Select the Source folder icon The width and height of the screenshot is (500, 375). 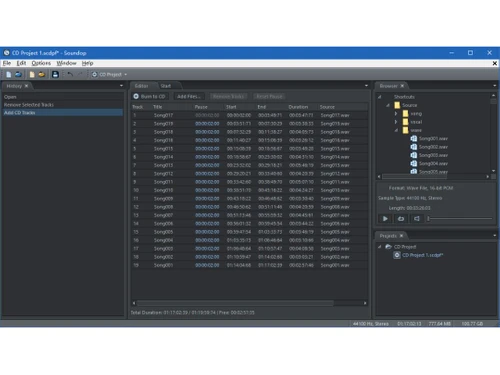click(397, 105)
